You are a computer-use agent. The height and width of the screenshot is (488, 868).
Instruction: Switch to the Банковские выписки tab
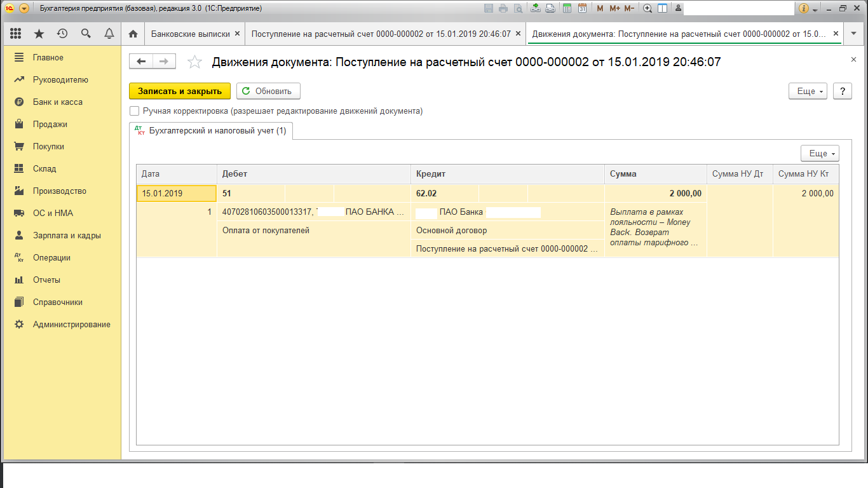pos(190,34)
